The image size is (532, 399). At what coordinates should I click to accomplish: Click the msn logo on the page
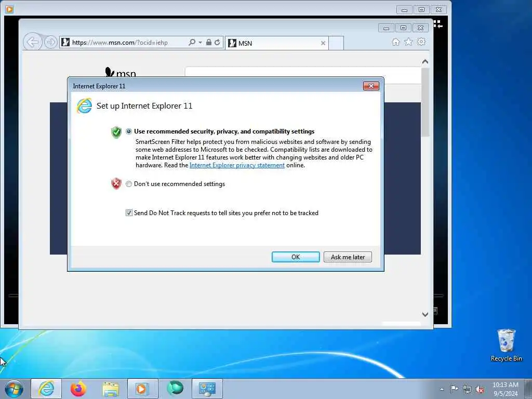pyautogui.click(x=121, y=72)
